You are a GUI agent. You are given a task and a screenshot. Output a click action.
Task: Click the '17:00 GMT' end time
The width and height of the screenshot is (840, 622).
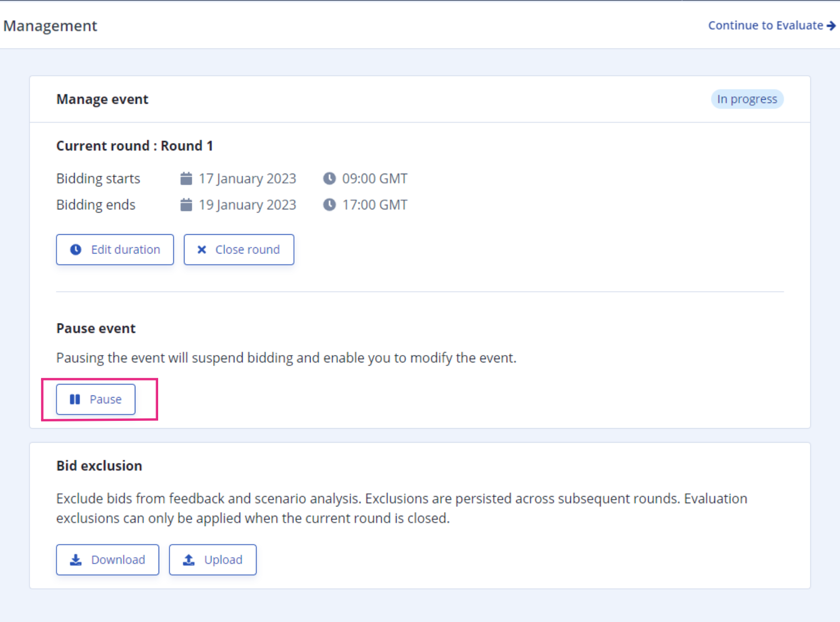[x=375, y=205]
